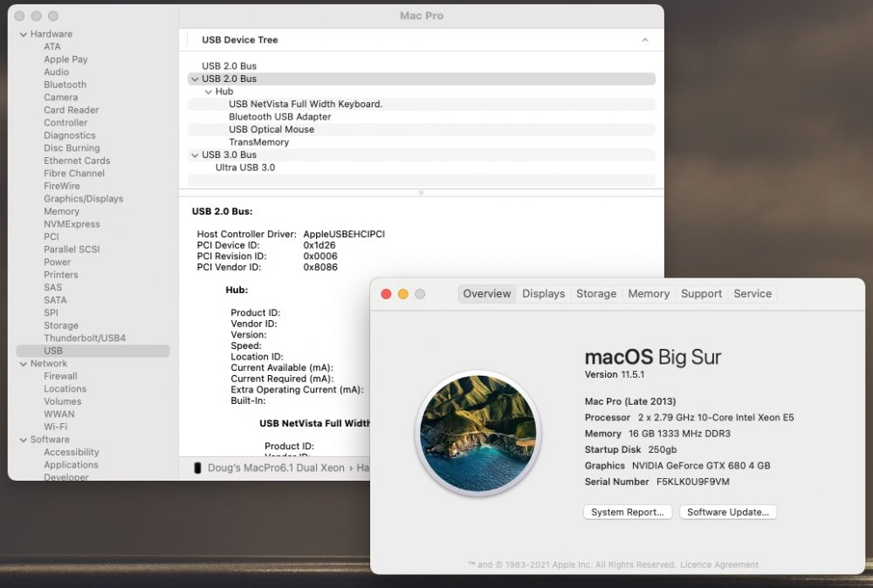873x588 pixels.
Task: Select SAS in the sidebar
Action: point(53,288)
